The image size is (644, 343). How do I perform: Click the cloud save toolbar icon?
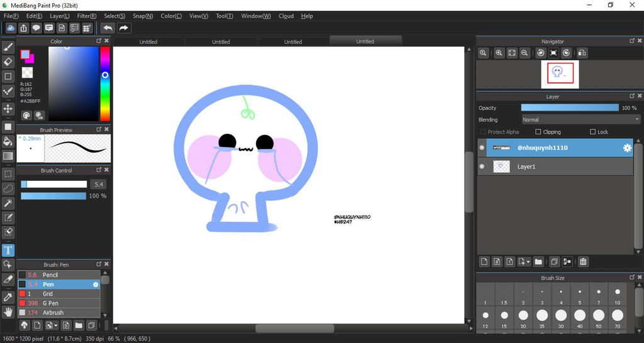(11, 28)
